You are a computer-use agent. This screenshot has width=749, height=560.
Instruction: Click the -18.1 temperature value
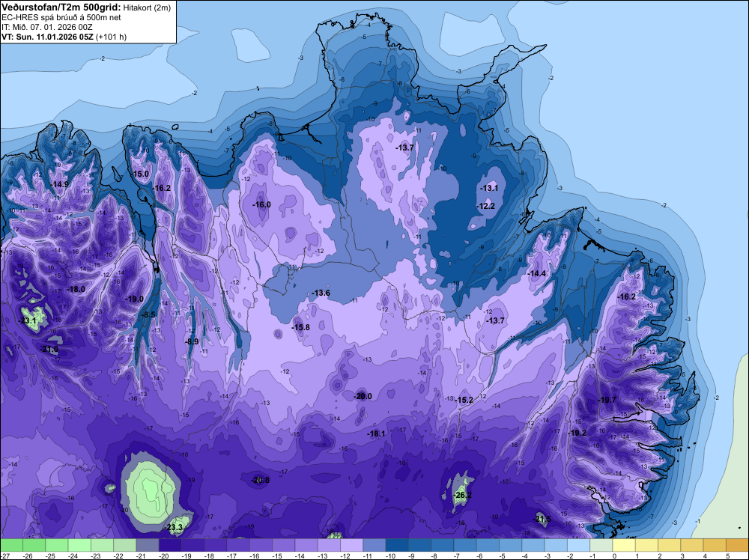(376, 433)
